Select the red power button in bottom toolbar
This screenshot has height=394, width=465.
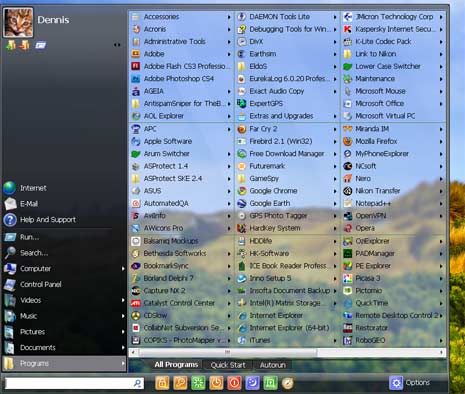(x=234, y=383)
